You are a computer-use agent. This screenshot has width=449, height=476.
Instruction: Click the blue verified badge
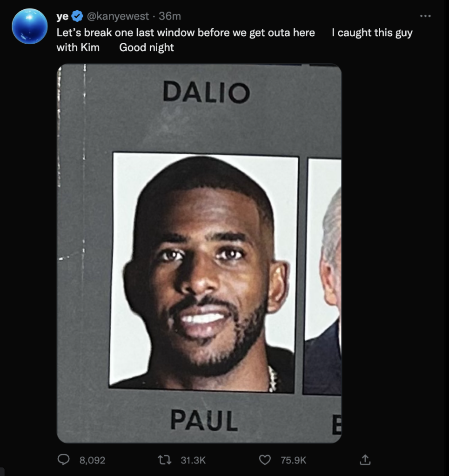pyautogui.click(x=77, y=16)
